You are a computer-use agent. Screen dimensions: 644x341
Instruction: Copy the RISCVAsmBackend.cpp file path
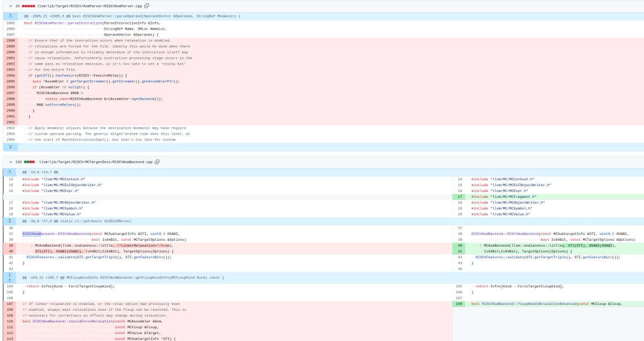pos(158,161)
